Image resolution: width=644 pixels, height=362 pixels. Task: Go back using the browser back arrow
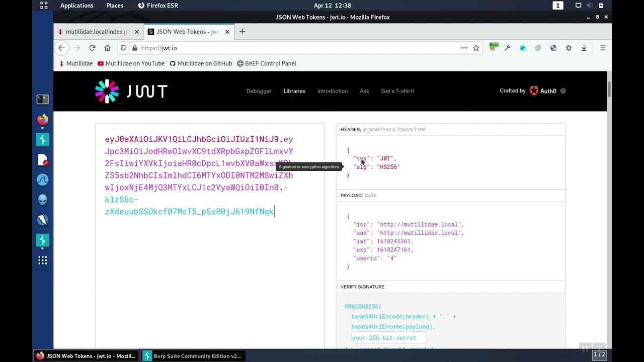coord(61,48)
